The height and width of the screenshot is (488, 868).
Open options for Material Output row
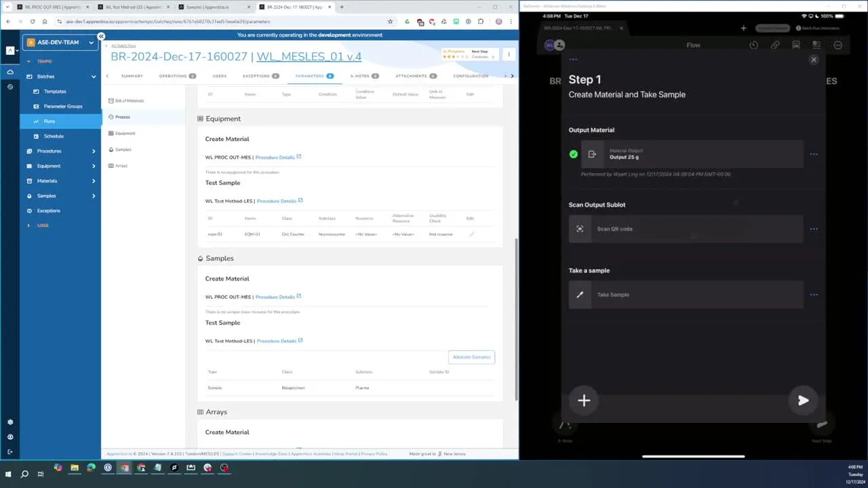click(814, 155)
